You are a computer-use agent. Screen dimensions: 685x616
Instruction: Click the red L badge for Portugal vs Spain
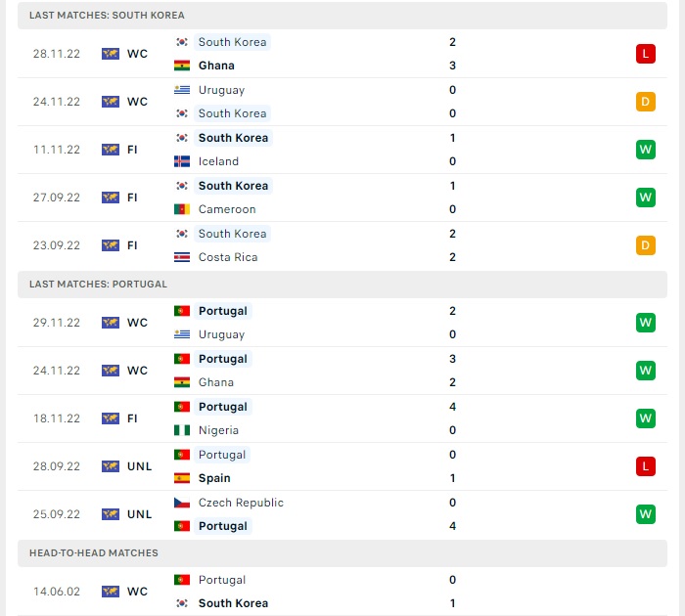pos(645,466)
